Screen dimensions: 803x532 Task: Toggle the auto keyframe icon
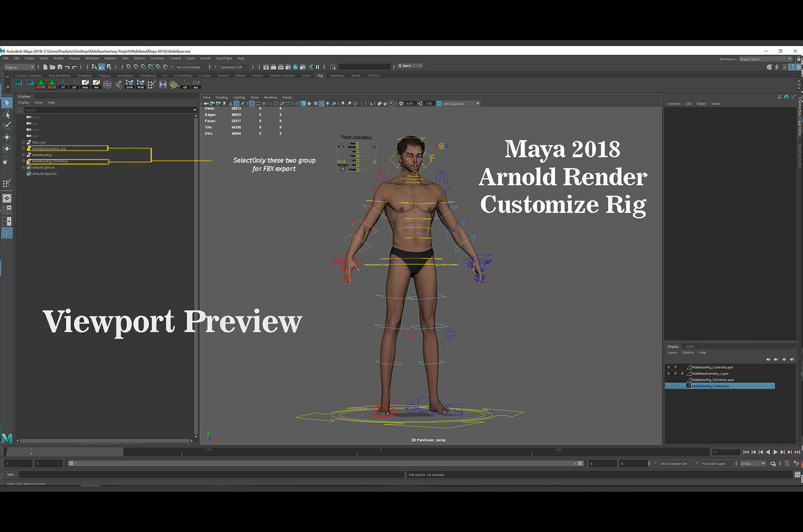pos(787,464)
